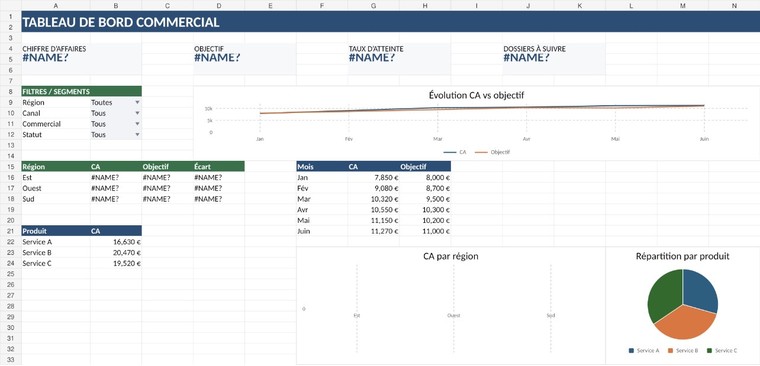Click the Service A legend swatch

[631, 350]
